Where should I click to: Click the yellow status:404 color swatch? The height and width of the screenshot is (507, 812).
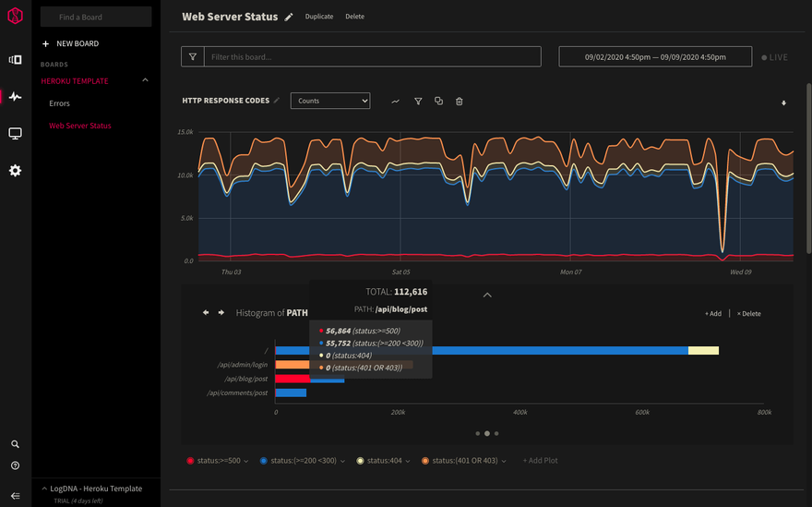(360, 460)
